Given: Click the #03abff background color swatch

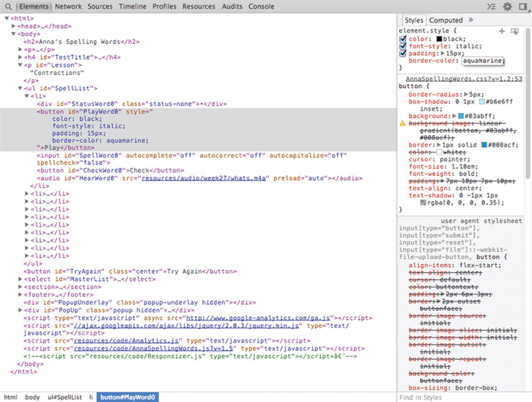Looking at the screenshot, I should coord(461,117).
